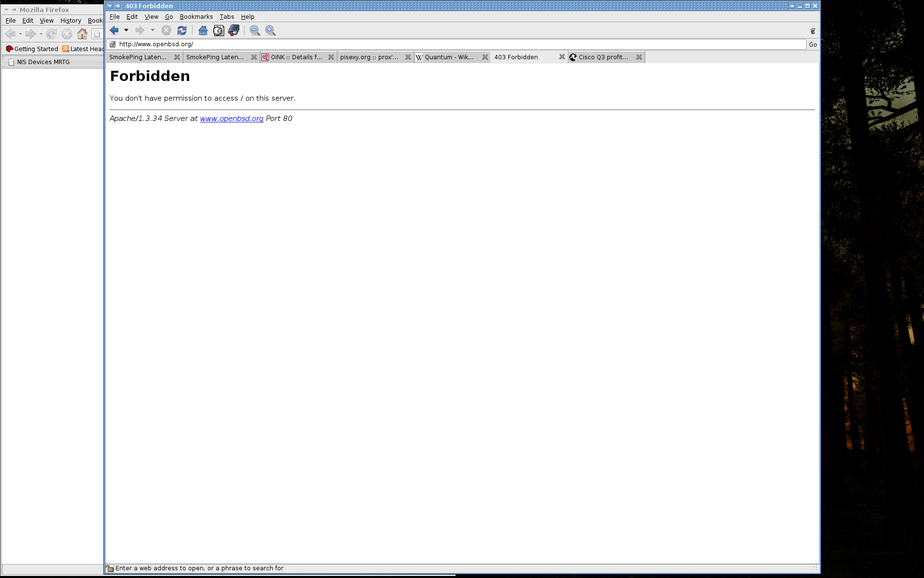The width and height of the screenshot is (924, 578).
Task: Click the GNOME foot spinner icon
Action: (813, 31)
